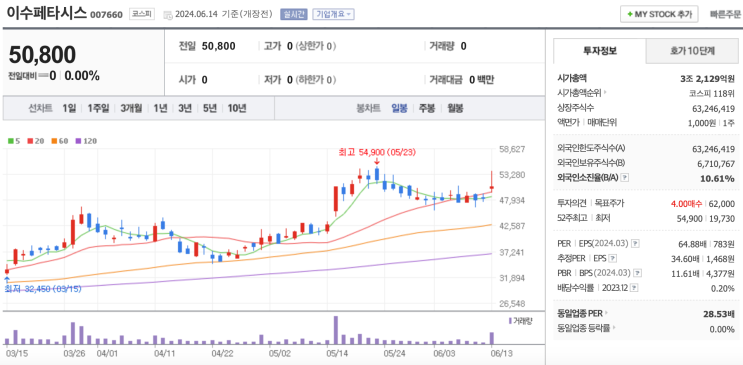
Task: Click the stock code 007660
Action: (106, 15)
